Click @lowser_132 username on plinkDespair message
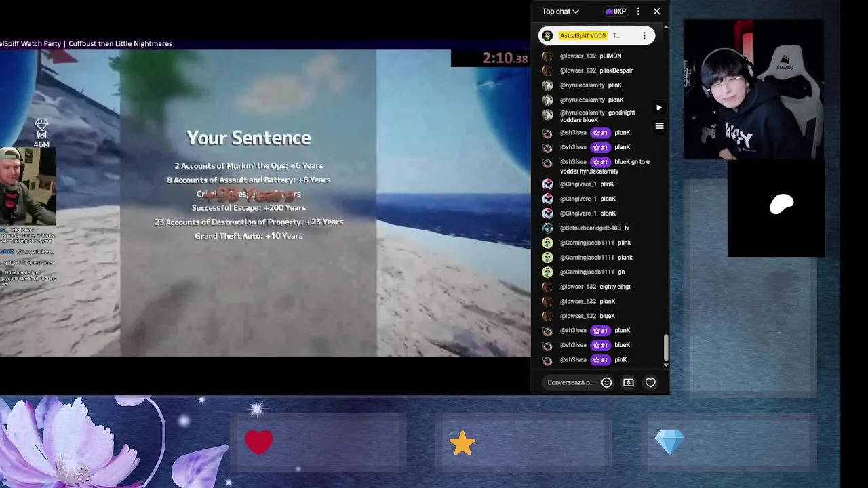868x488 pixels. [578, 70]
